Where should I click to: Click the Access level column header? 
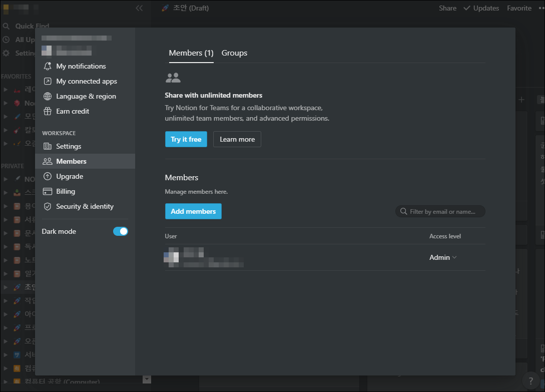445,236
